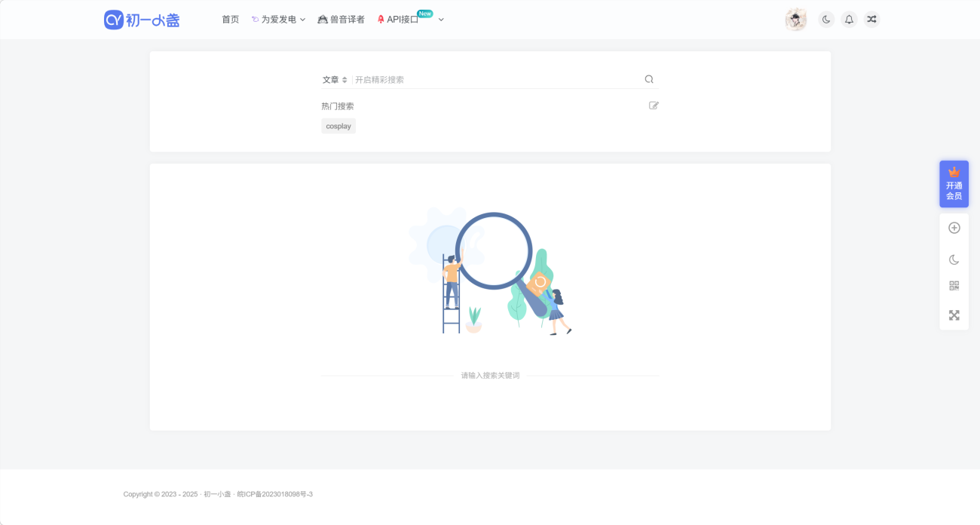Screen dimensions: 980x525
Task: Toggle dark mode in the top header
Action: 826,20
